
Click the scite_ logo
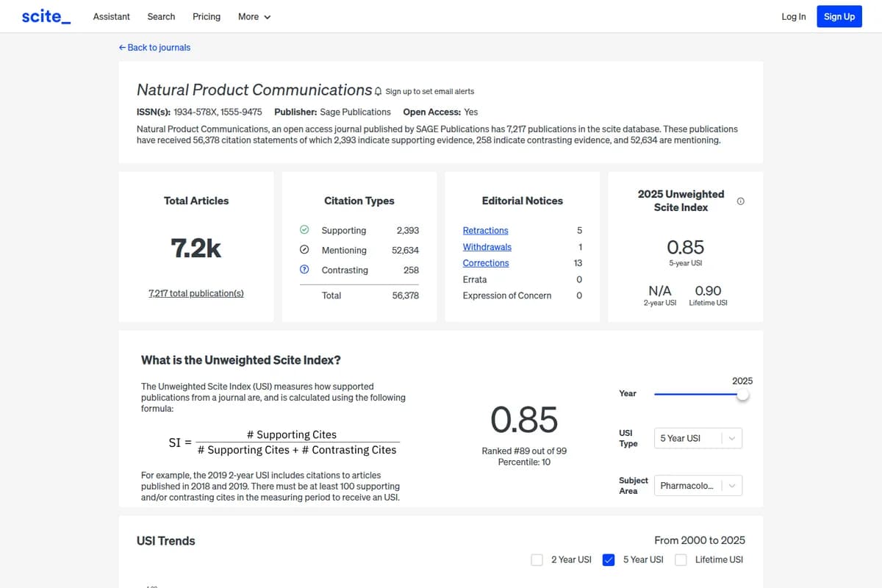pos(46,16)
